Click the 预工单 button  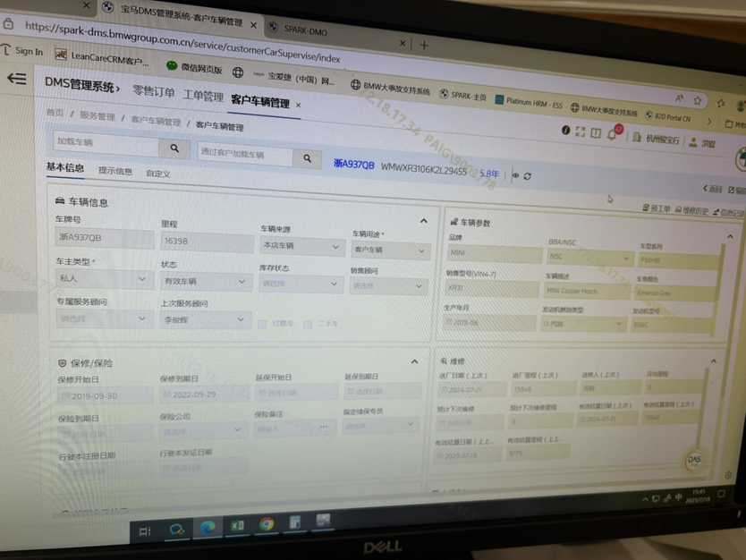657,208
